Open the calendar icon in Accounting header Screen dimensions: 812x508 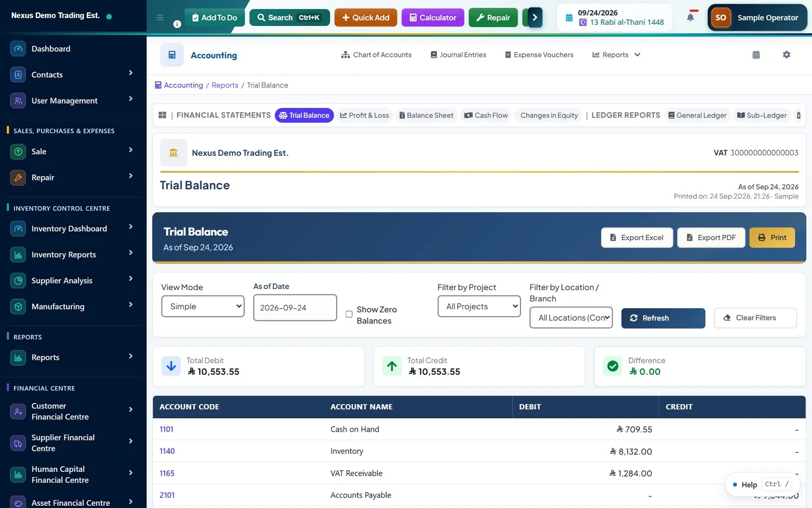[x=756, y=55]
